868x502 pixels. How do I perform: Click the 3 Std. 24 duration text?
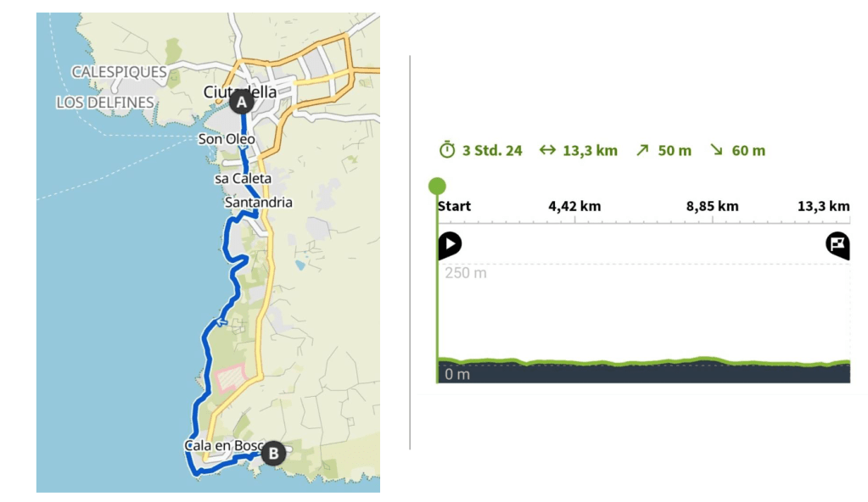(x=492, y=151)
